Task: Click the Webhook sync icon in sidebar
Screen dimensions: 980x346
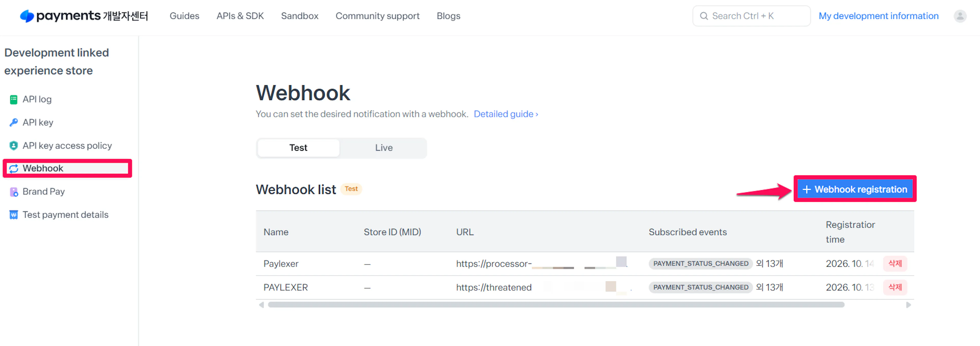Action: click(x=14, y=168)
